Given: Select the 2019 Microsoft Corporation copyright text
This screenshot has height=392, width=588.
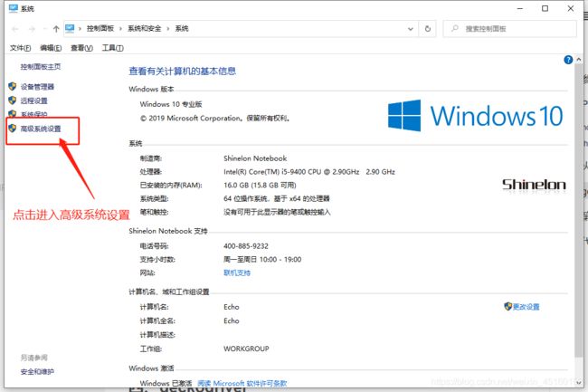Looking at the screenshot, I should [x=215, y=119].
